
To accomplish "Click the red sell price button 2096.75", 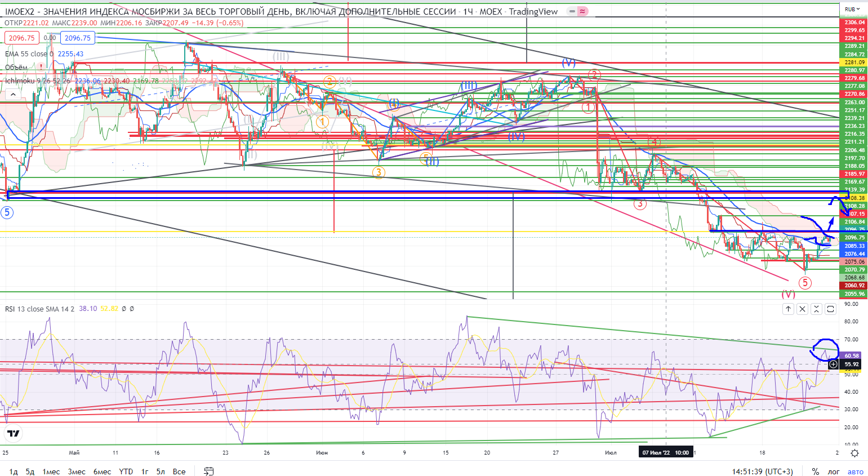I will pyautogui.click(x=22, y=38).
